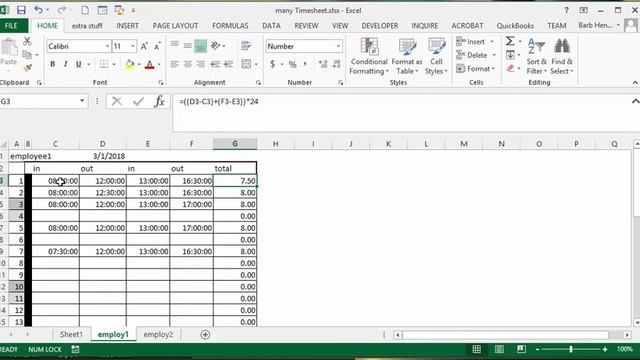Apply accounting dollar format
This screenshot has height=360, width=640.
click(x=272, y=64)
